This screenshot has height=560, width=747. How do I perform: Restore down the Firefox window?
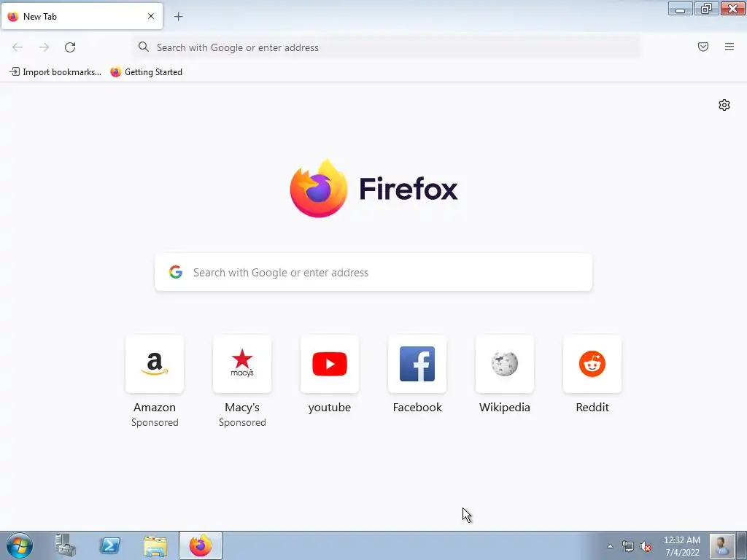pyautogui.click(x=706, y=9)
